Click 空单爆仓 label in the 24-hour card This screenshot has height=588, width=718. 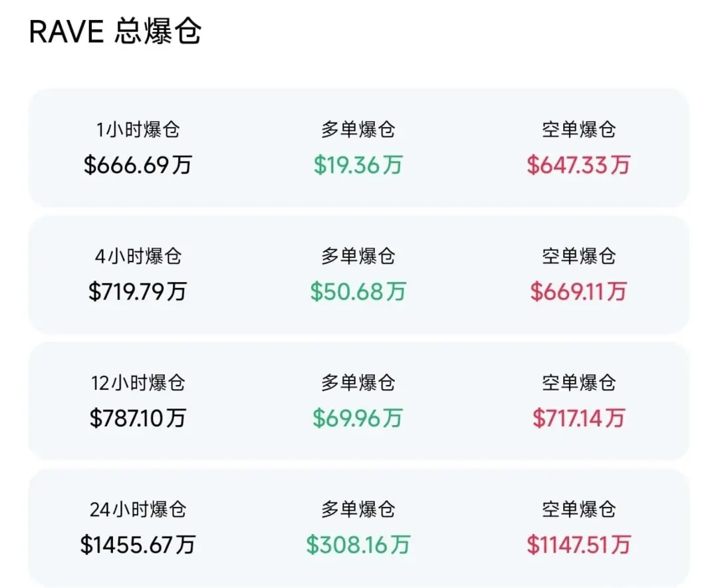point(578,510)
